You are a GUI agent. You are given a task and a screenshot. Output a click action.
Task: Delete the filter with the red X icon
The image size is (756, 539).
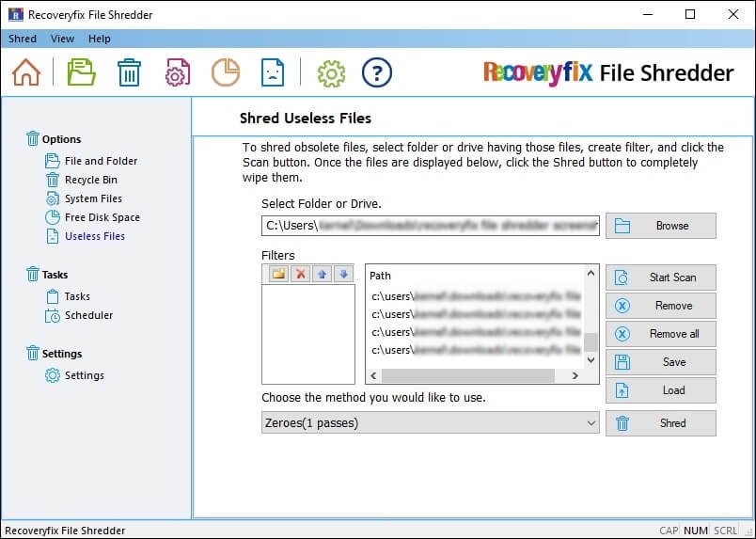point(301,274)
